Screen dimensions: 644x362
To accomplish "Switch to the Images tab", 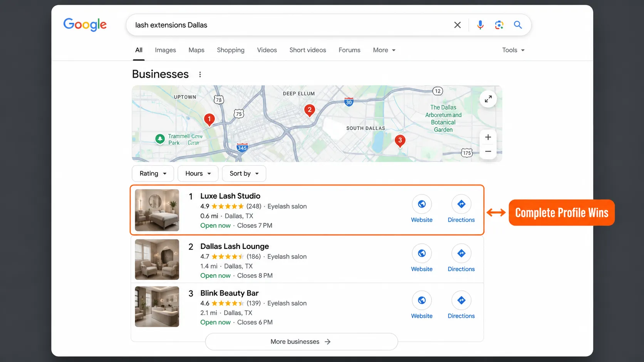I will click(165, 50).
